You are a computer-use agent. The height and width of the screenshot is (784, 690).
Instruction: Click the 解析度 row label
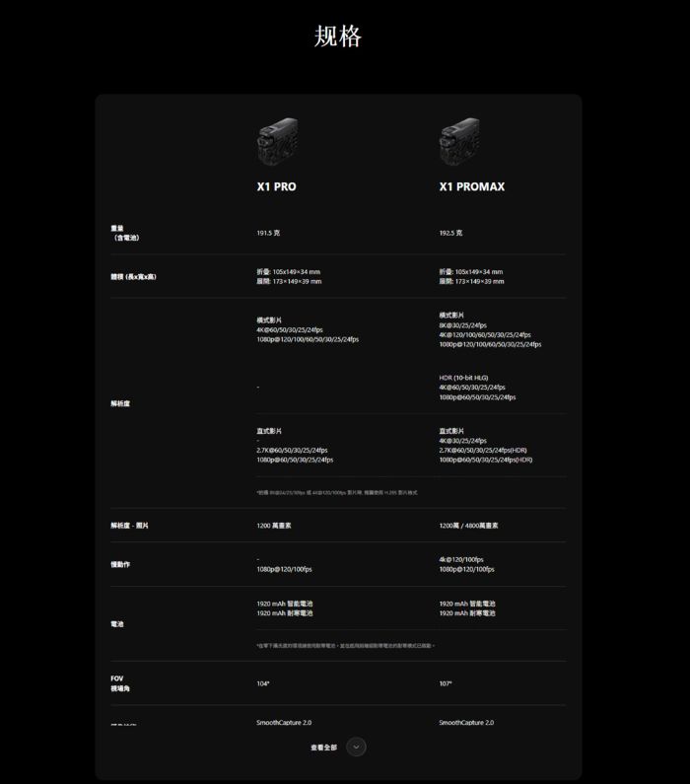coord(120,402)
